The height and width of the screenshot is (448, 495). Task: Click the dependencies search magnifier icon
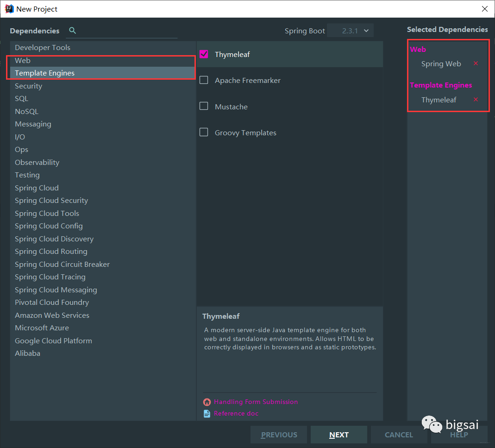[72, 30]
